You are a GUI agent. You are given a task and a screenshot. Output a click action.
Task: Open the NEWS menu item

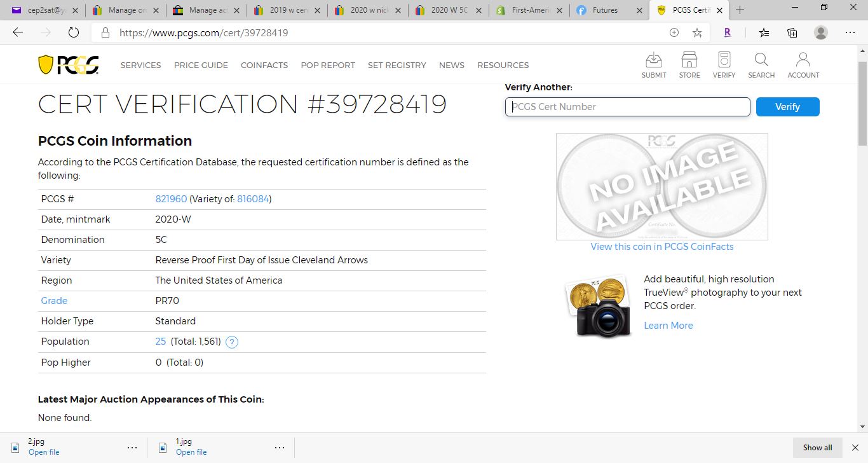point(452,65)
